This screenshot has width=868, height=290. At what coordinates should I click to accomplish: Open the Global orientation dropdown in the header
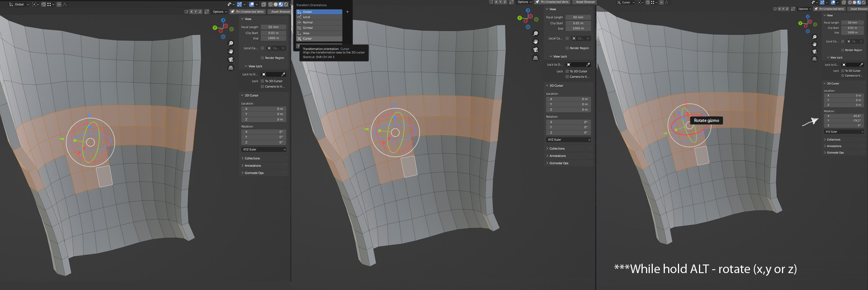click(19, 5)
